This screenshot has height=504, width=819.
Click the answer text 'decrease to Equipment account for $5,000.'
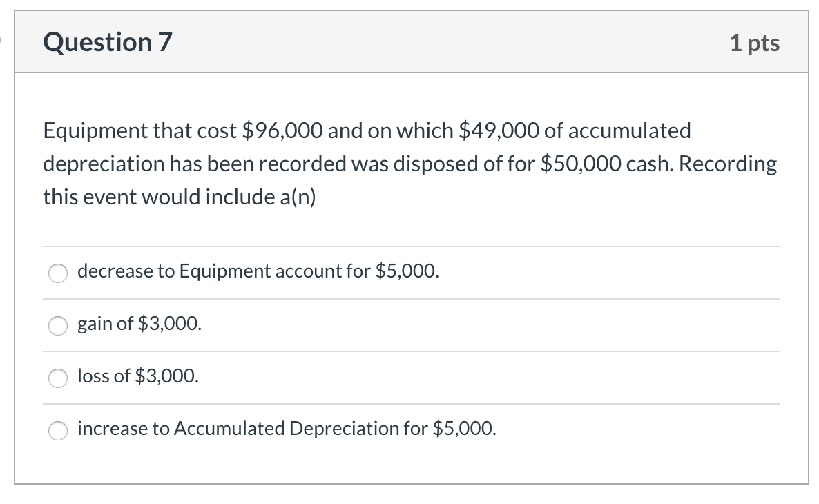[x=258, y=271]
